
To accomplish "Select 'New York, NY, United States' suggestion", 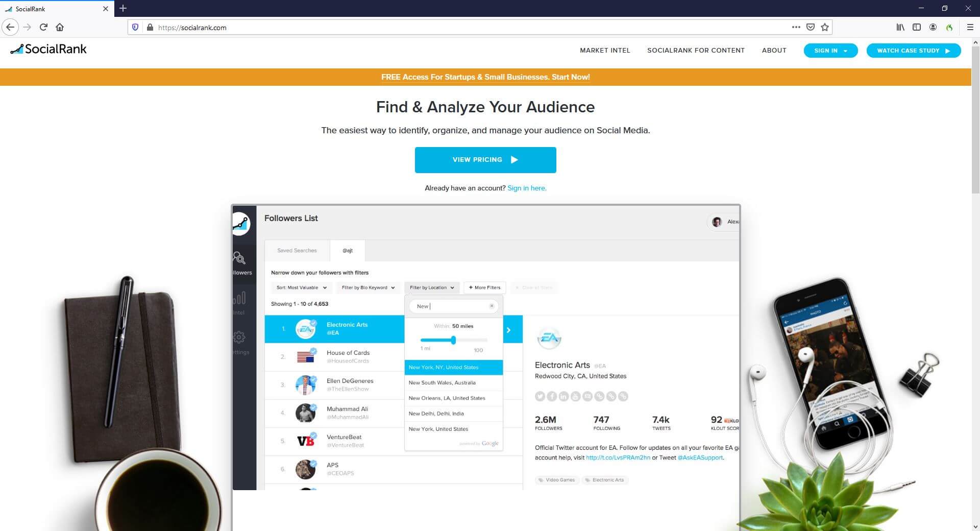I will coord(454,367).
